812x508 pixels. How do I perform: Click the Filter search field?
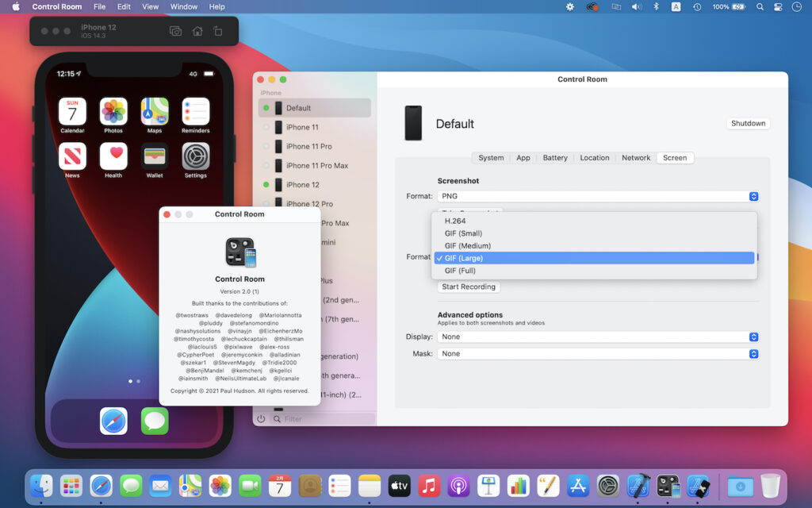click(x=325, y=418)
